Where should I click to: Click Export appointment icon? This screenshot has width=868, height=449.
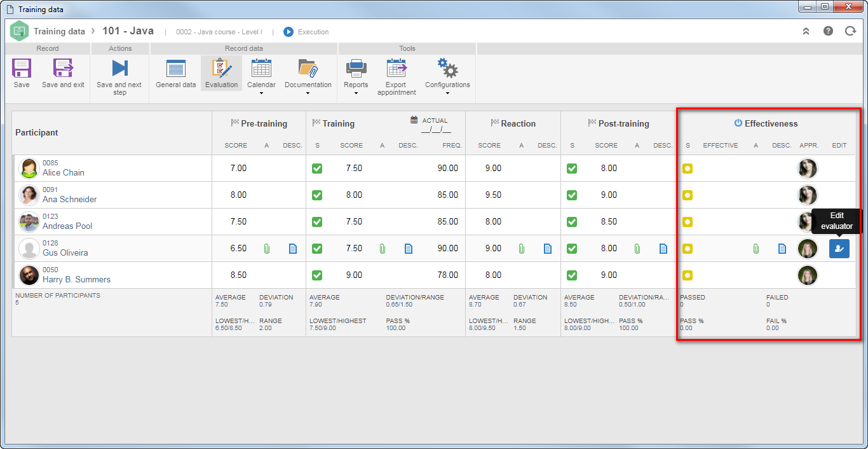397,69
